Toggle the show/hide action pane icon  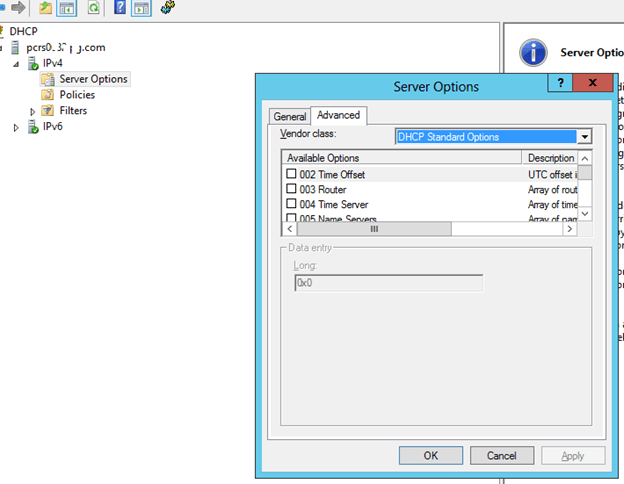141,8
